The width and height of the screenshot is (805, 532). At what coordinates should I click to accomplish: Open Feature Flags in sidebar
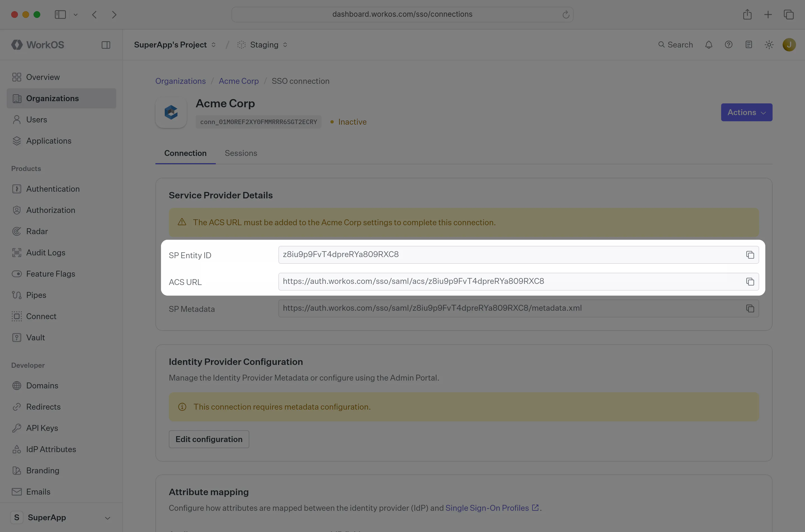click(x=61, y=274)
